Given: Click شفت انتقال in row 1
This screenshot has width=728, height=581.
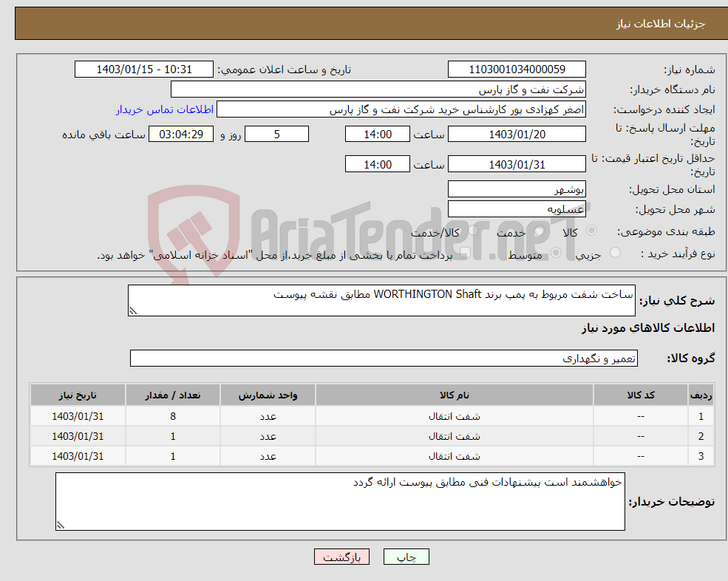Looking at the screenshot, I should pyautogui.click(x=454, y=416).
